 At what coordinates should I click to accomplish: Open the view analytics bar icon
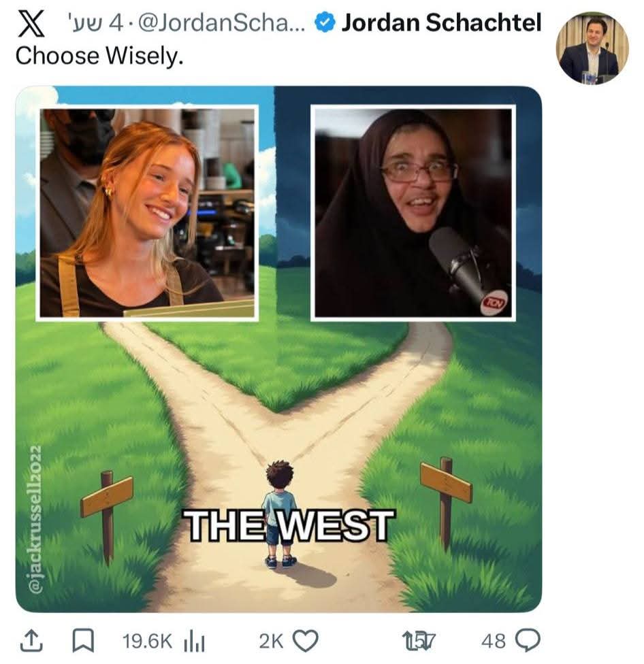point(195,642)
